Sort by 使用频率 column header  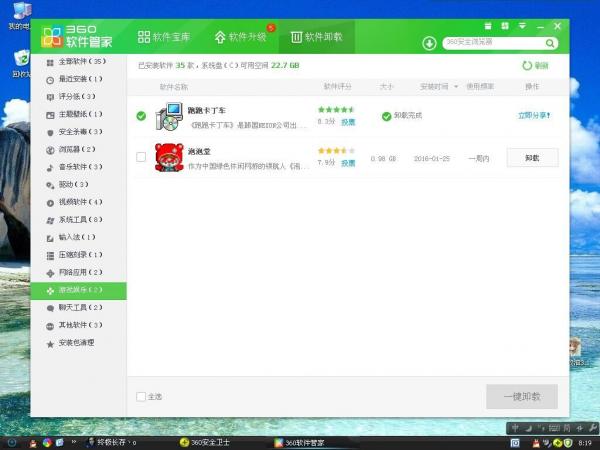480,87
